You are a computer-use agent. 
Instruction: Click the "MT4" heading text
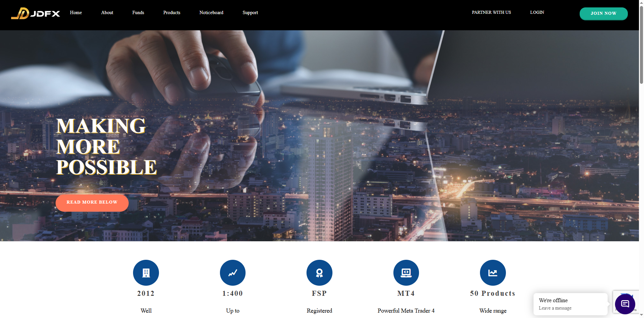pos(406,293)
